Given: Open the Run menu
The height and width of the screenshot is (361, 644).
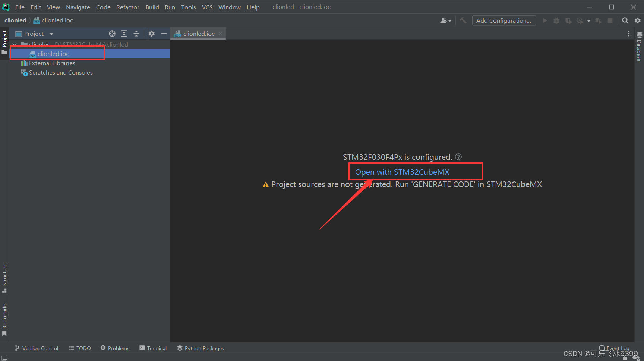Looking at the screenshot, I should pos(170,7).
